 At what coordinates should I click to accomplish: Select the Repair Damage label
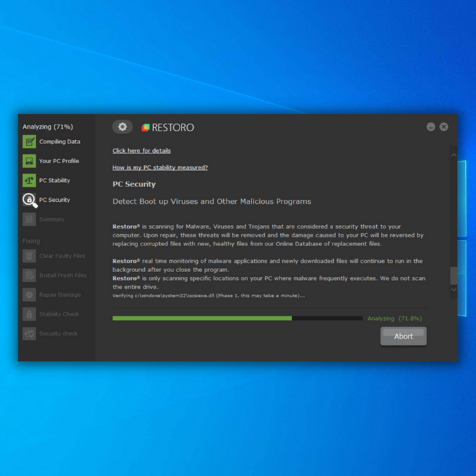click(x=60, y=294)
